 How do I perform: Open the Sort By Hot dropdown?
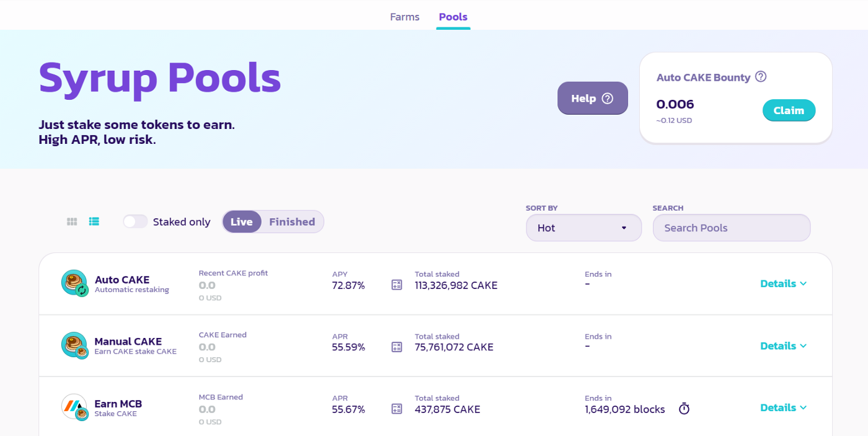click(583, 228)
